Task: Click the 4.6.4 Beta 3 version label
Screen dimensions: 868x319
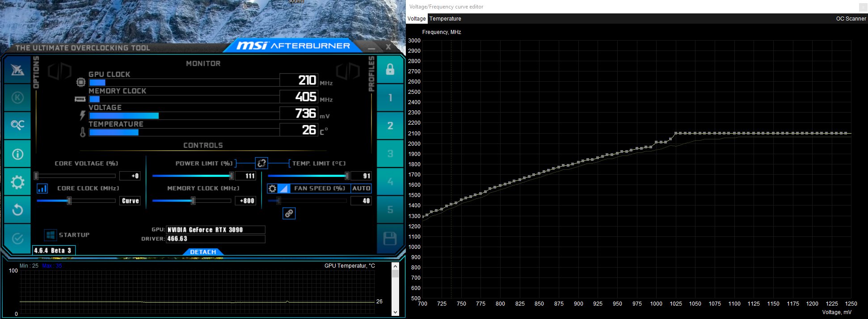Action: (x=54, y=251)
